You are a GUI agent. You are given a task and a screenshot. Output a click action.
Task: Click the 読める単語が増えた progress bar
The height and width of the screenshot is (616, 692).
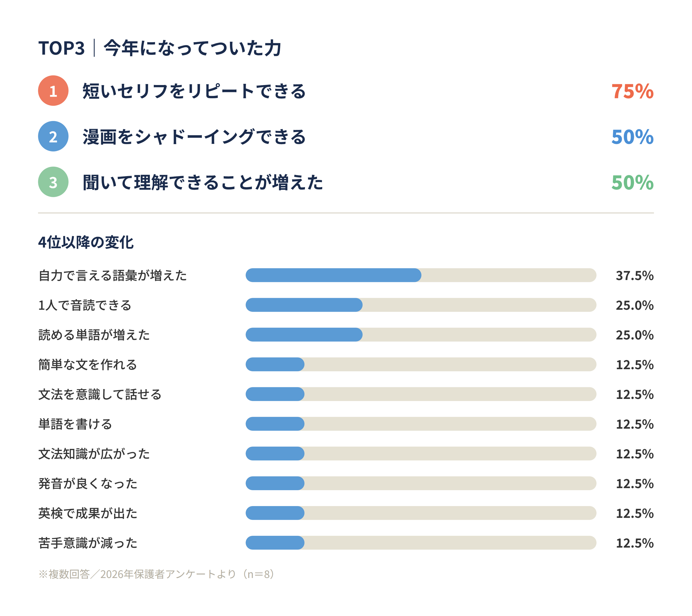pos(421,335)
